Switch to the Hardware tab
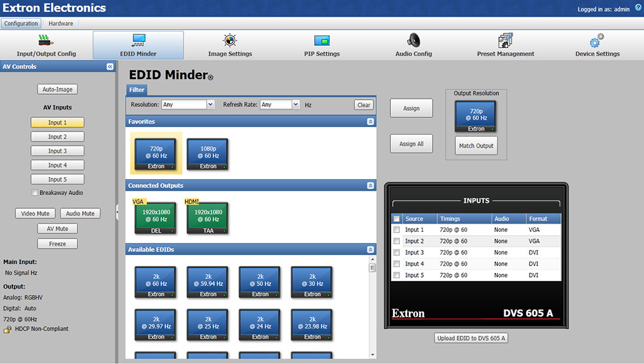 61,23
